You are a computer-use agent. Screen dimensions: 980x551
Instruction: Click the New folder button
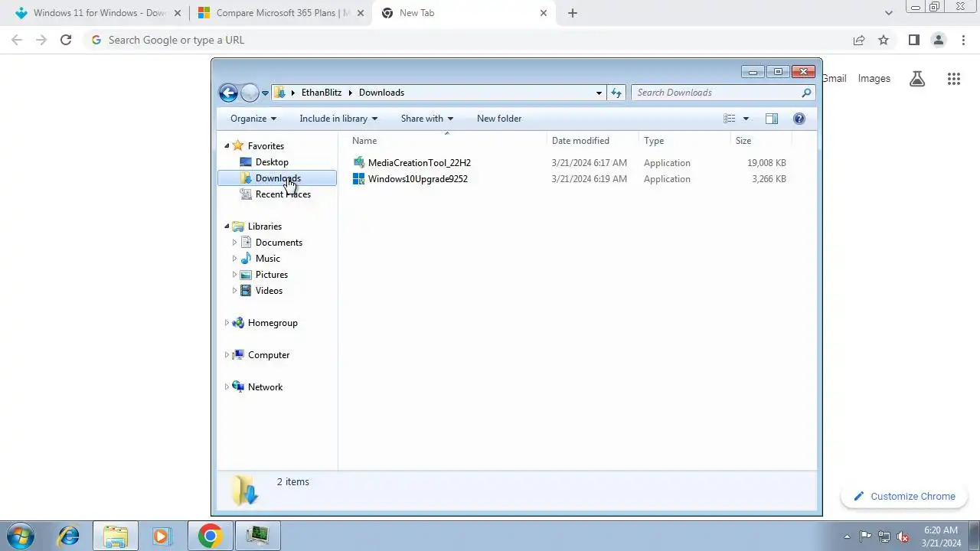point(499,119)
